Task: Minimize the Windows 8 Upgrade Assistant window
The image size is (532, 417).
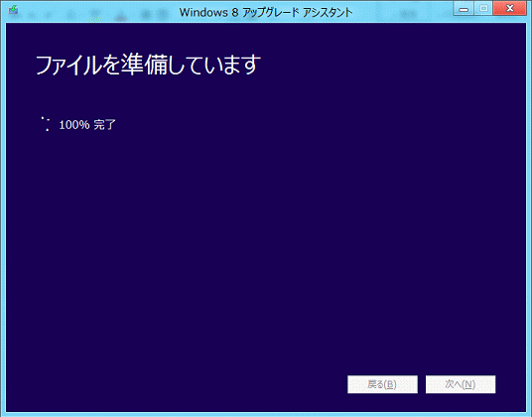Action: tap(464, 8)
